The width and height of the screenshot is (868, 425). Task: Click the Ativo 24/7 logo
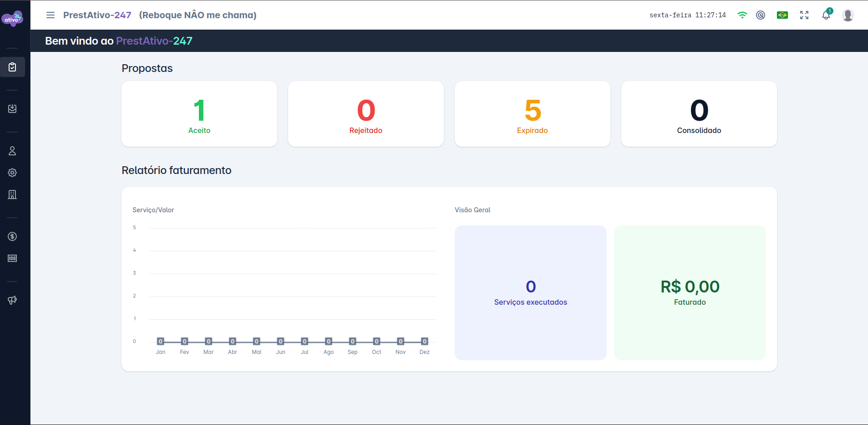coord(12,18)
